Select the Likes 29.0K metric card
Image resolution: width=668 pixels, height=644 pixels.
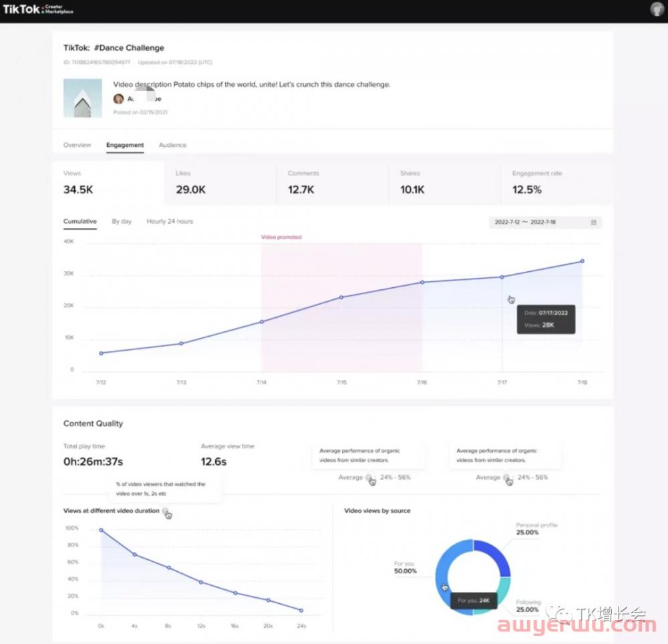point(220,184)
